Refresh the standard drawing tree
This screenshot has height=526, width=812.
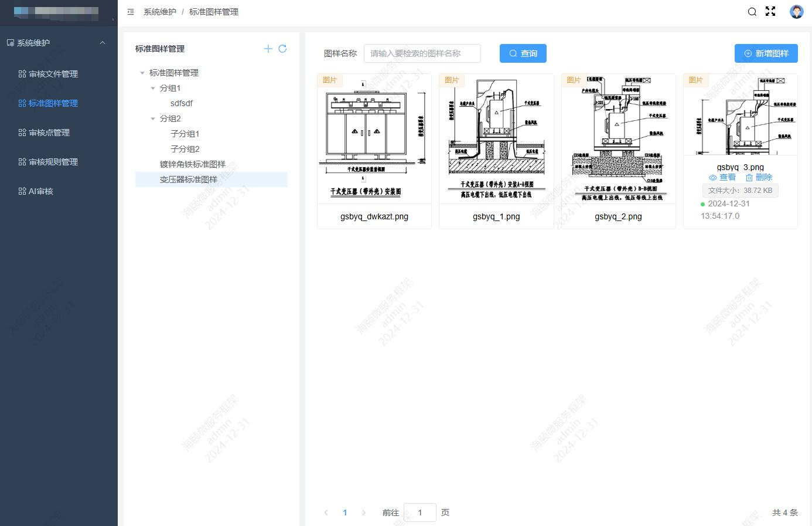click(282, 49)
